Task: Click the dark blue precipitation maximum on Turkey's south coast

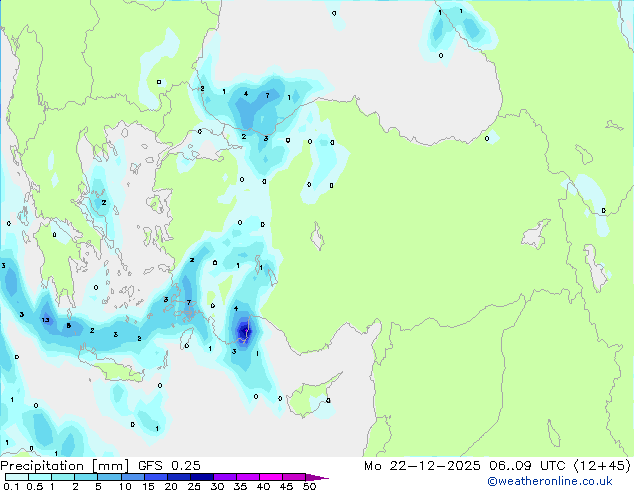Action: [x=244, y=331]
